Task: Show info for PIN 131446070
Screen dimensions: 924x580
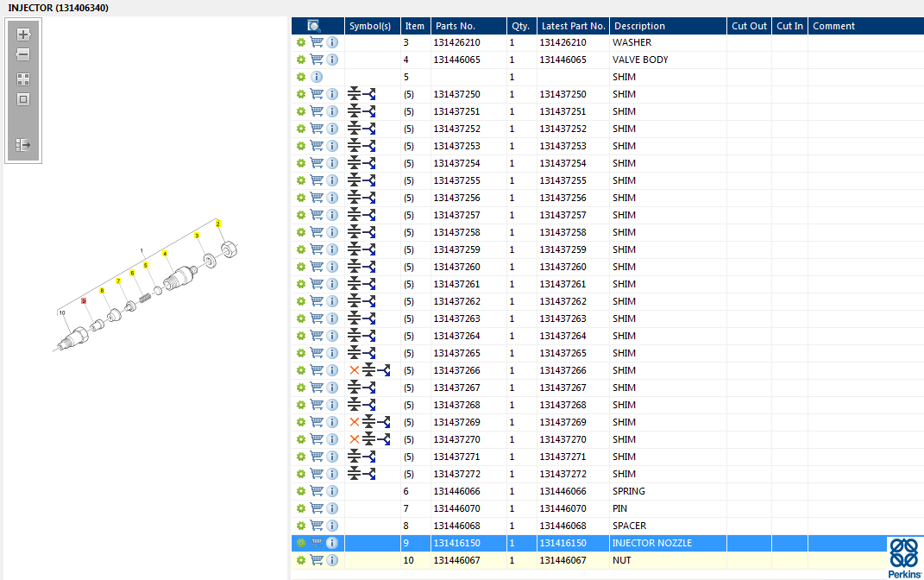Action: [x=332, y=508]
